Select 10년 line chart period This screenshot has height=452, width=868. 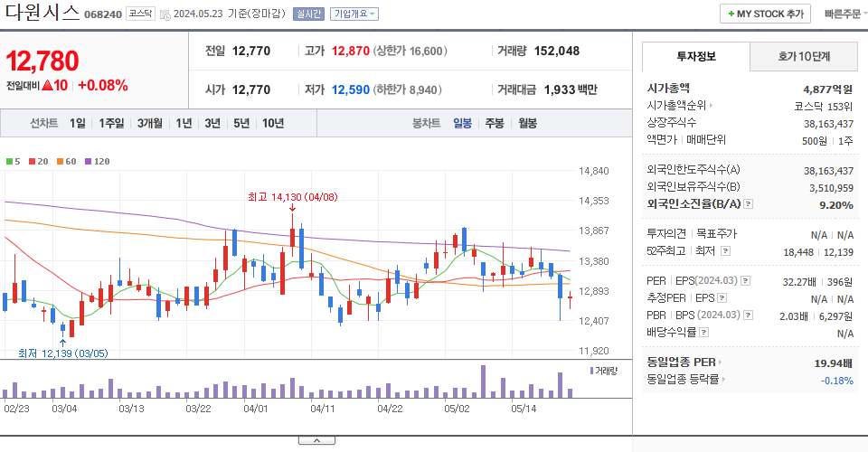click(273, 123)
